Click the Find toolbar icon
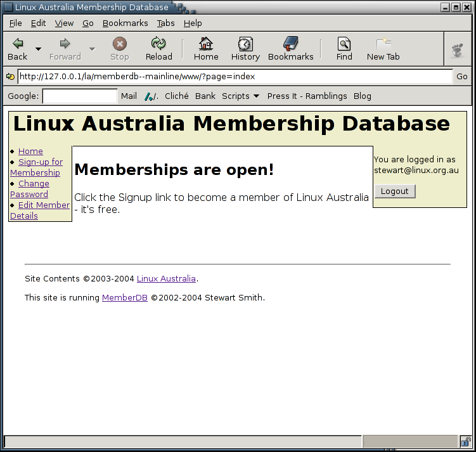Screen dimensions: 476x452 (344, 44)
